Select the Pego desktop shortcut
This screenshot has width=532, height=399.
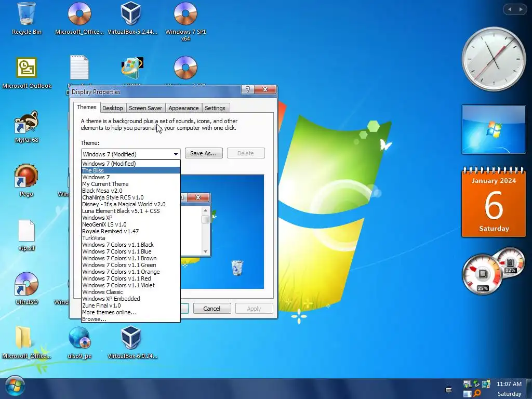(26, 180)
